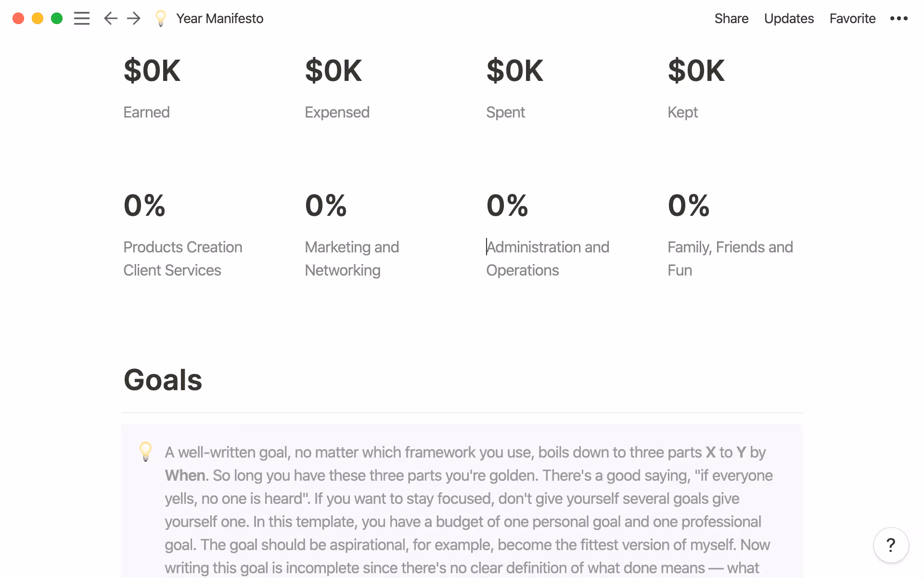
Task: Open the Updates panel
Action: coord(789,18)
